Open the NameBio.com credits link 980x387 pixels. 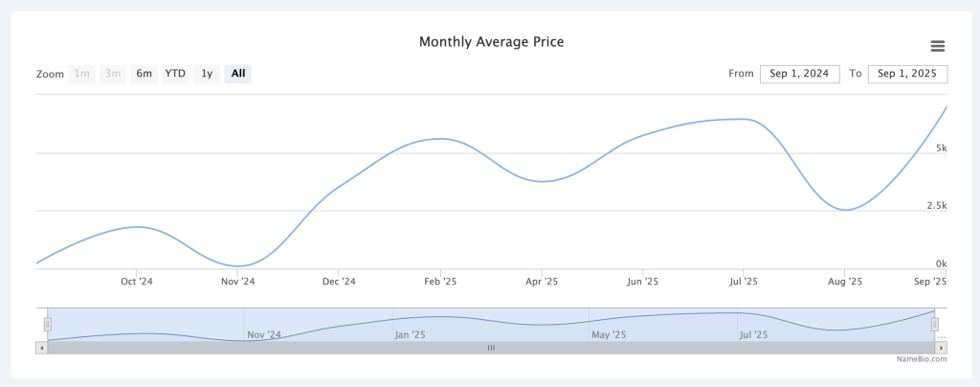tap(922, 359)
